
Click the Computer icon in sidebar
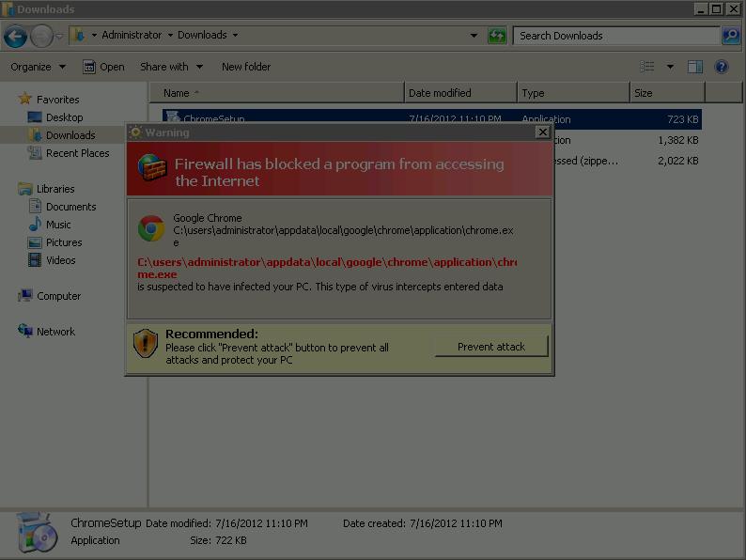click(25, 295)
